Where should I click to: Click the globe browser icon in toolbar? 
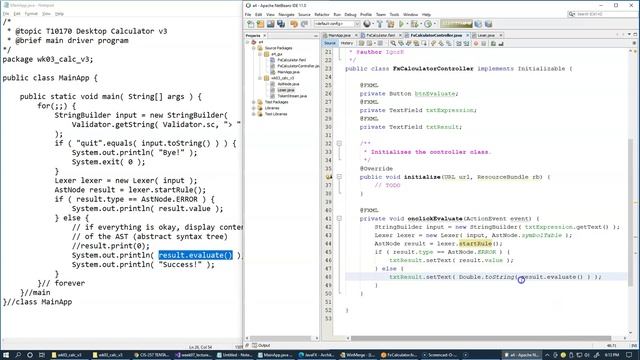367,24
